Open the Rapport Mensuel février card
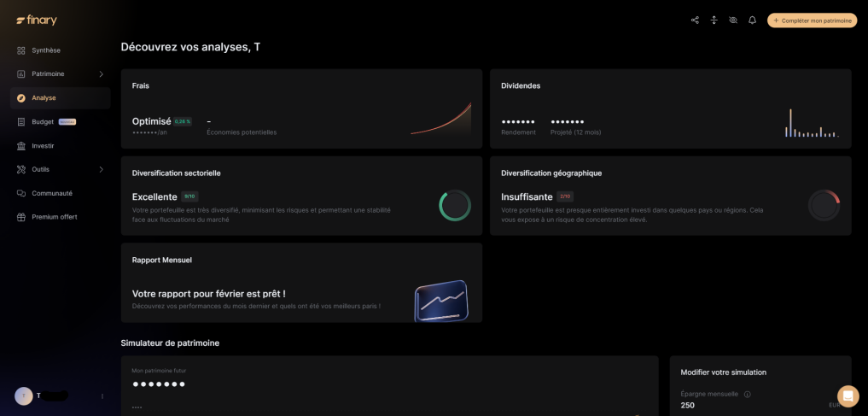The height and width of the screenshot is (416, 868). pos(301,283)
